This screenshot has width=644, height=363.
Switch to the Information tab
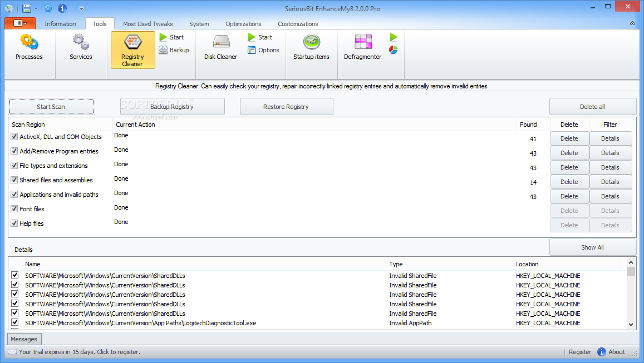60,24
